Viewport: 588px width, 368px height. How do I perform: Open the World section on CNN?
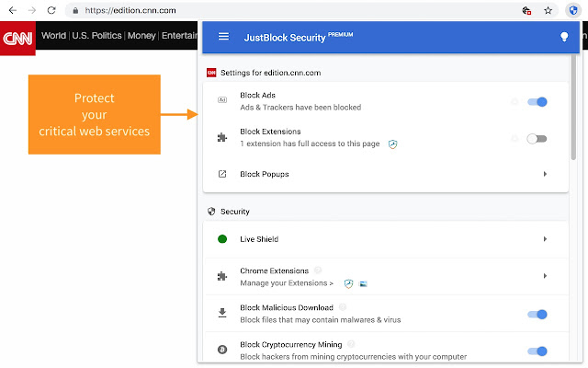pyautogui.click(x=54, y=36)
